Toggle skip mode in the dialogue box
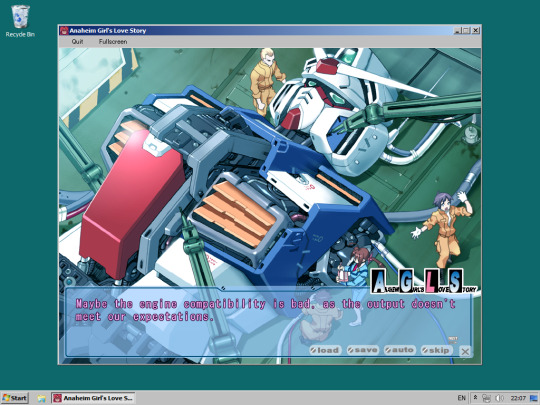 437,350
